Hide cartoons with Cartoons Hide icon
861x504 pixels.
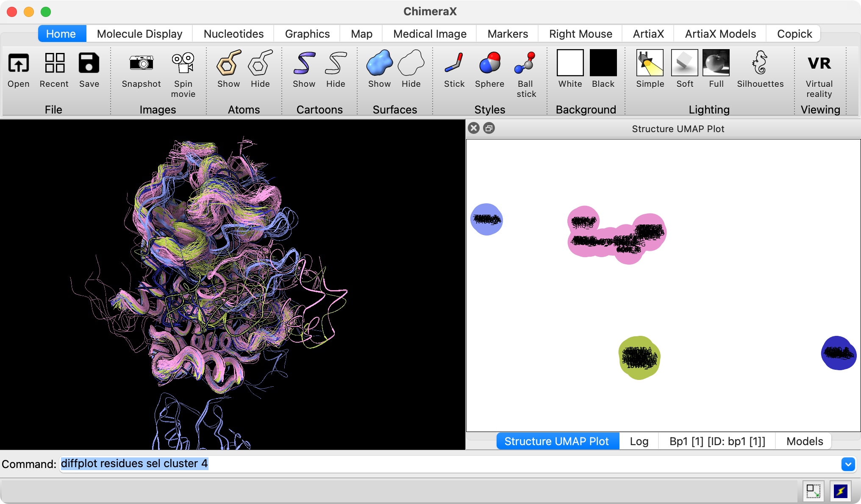(336, 63)
